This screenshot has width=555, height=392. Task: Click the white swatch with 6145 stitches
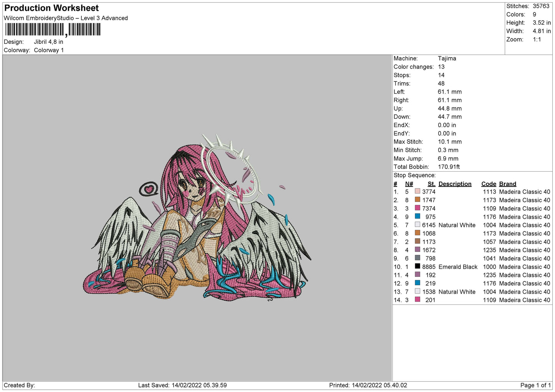[x=417, y=225]
